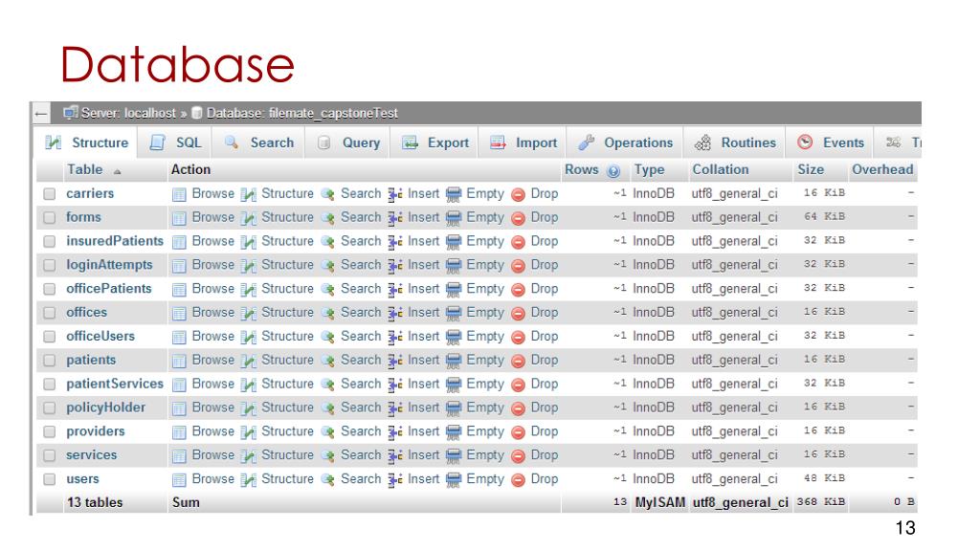Select the users table checkbox
This screenshot has width=980, height=551.
[x=50, y=480]
